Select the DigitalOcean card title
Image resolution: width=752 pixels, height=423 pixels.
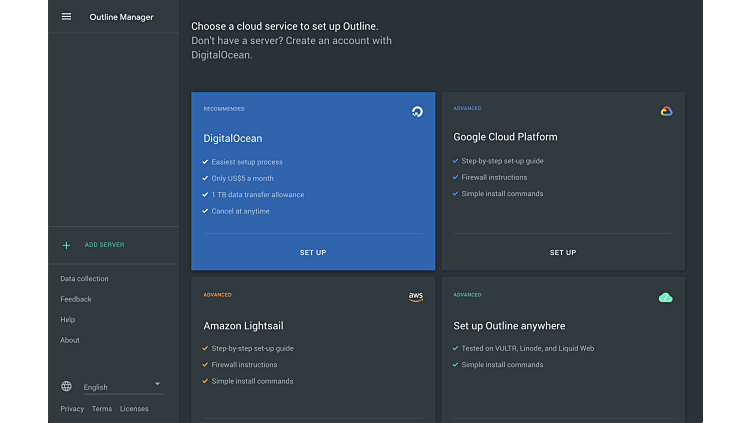[233, 138]
